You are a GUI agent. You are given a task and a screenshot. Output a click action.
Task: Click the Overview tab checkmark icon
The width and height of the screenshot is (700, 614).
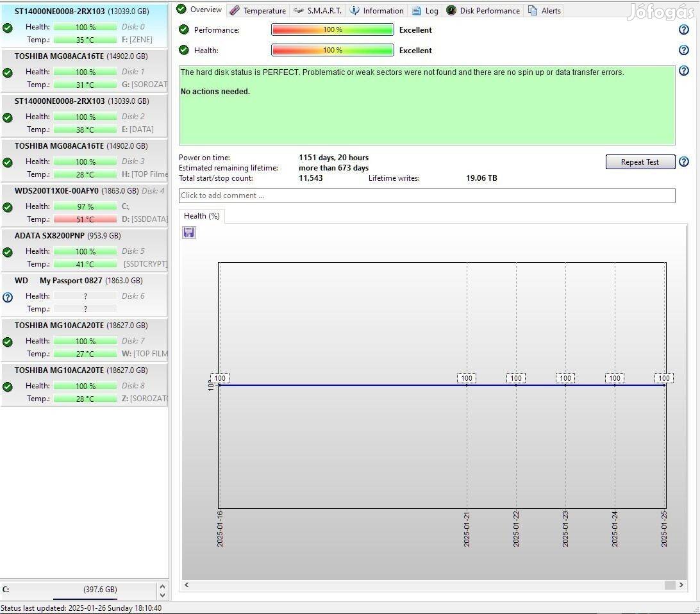tap(181, 9)
